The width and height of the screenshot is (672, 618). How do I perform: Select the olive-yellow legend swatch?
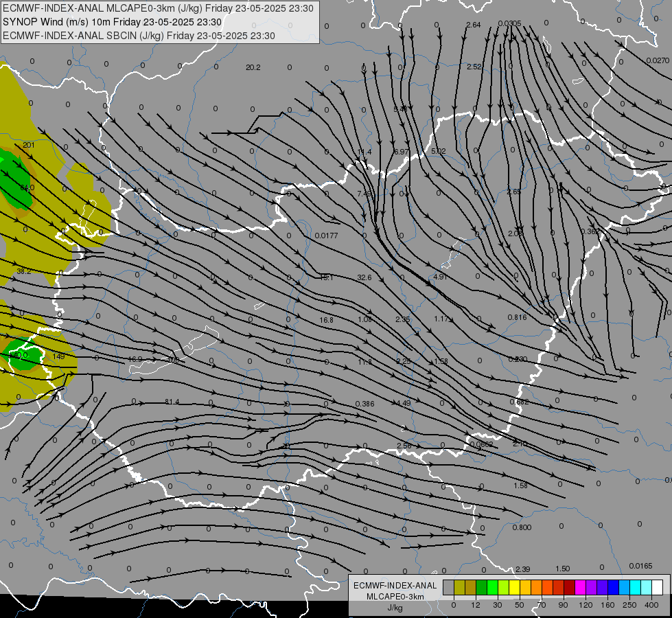[x=459, y=588]
